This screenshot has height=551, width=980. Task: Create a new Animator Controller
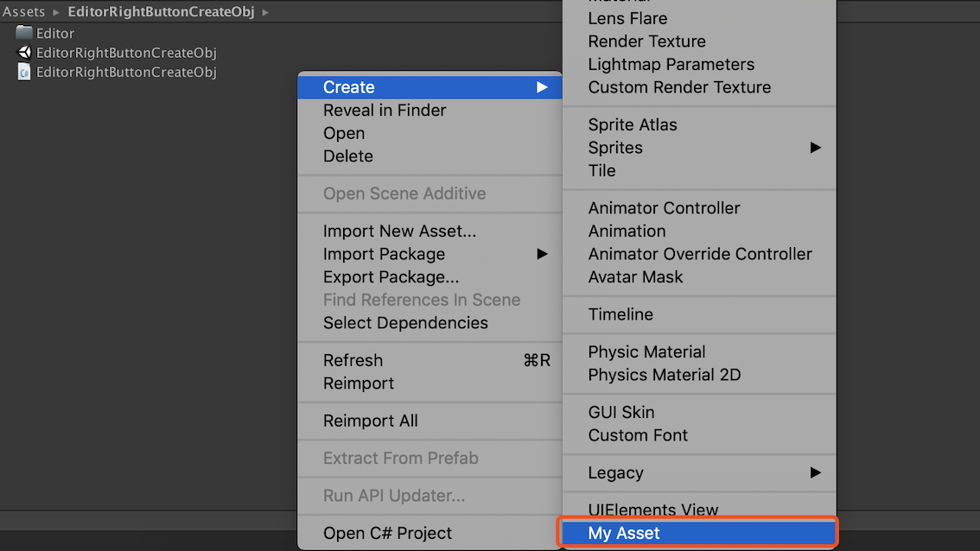tap(664, 208)
